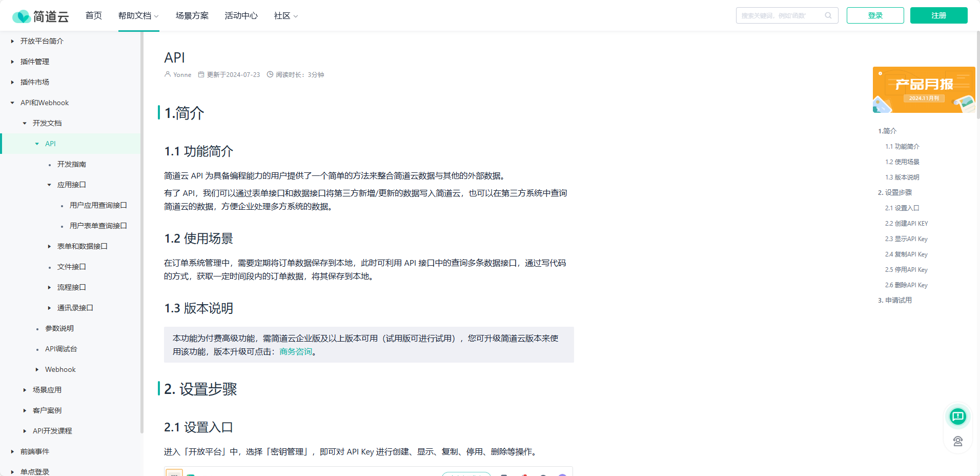
Task: Go to the 首页 nav item
Action: (x=94, y=16)
